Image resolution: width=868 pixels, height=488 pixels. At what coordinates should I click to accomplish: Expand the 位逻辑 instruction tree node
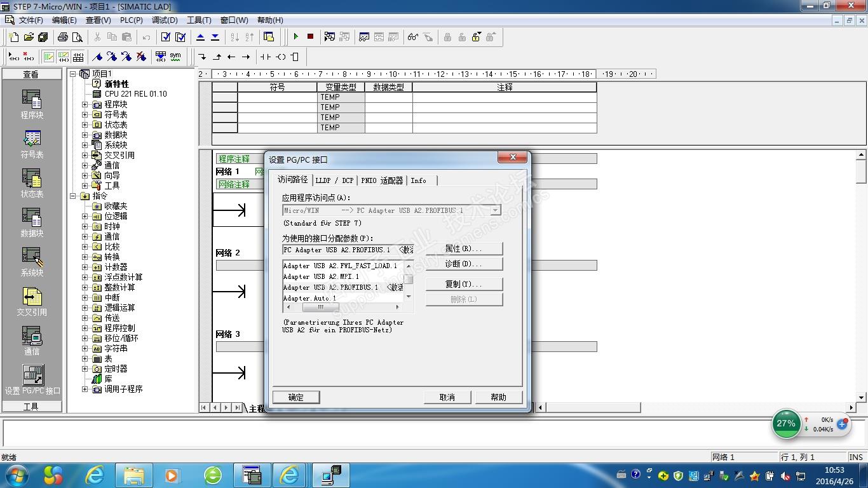[85, 216]
